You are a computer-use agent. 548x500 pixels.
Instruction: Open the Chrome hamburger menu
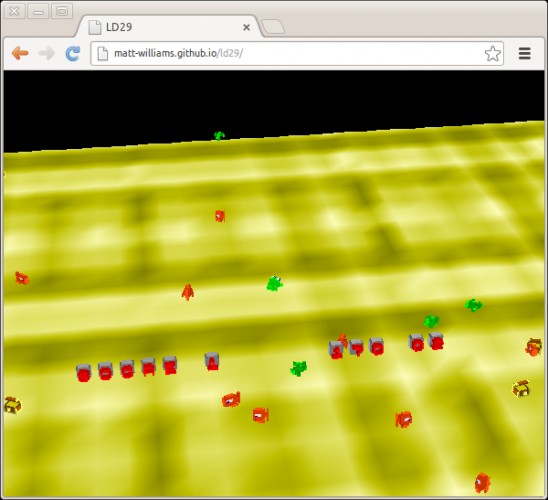524,53
